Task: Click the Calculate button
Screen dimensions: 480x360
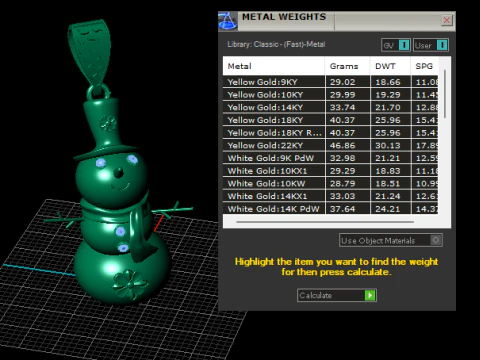Action: pos(337,295)
